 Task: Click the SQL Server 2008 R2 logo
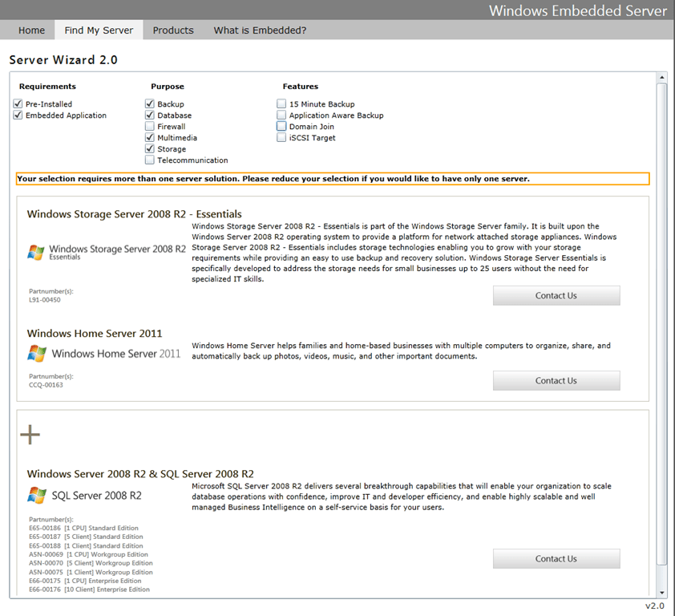point(84,496)
